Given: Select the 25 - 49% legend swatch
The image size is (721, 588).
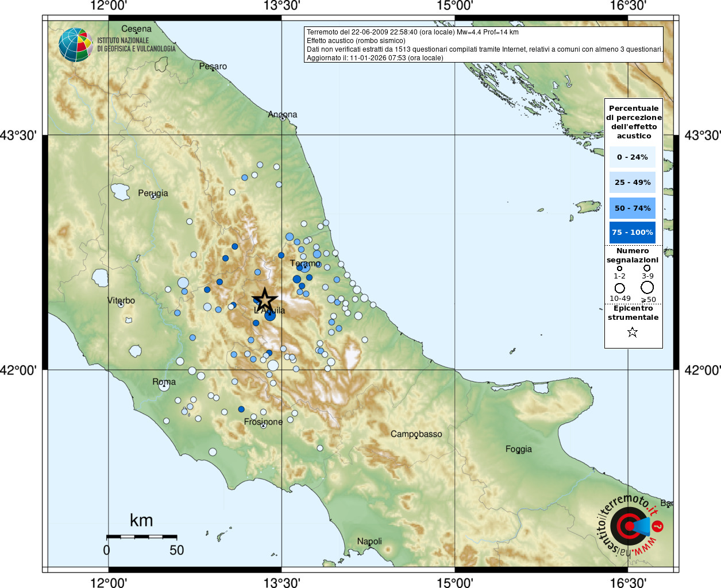Looking at the screenshot, I should click(x=633, y=182).
